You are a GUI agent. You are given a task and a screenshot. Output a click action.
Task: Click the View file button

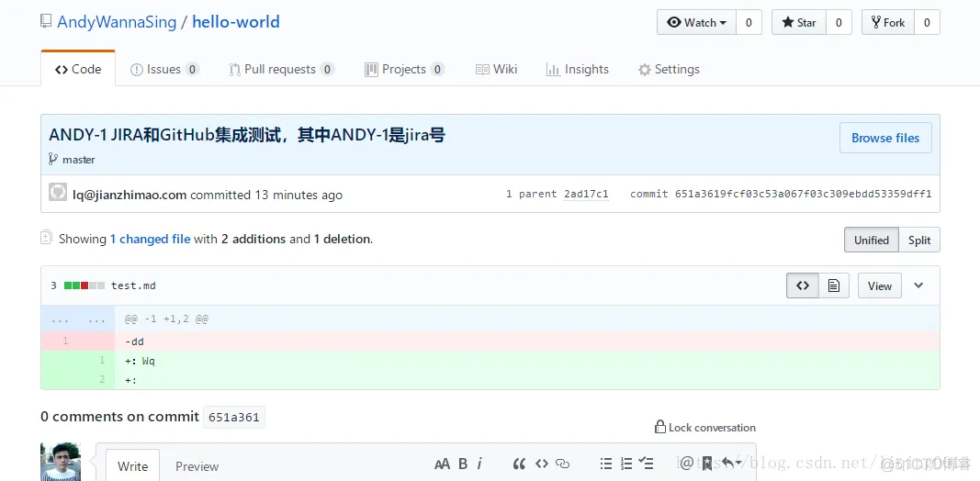879,285
